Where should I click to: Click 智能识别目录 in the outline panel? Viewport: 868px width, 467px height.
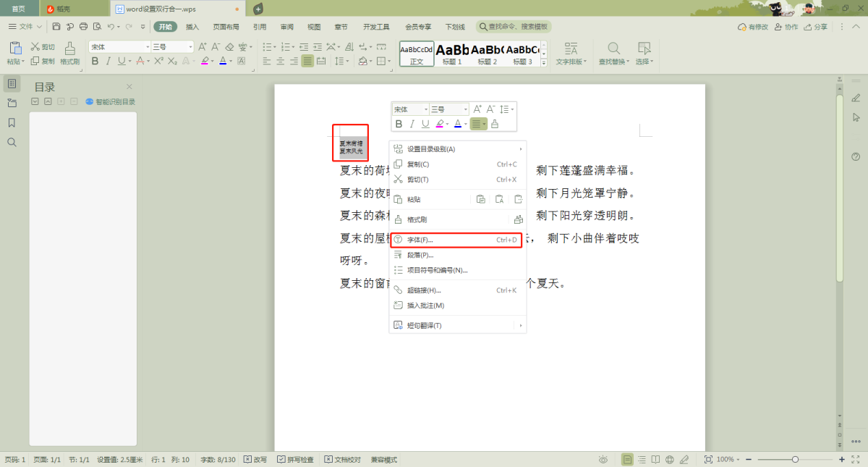pos(111,102)
